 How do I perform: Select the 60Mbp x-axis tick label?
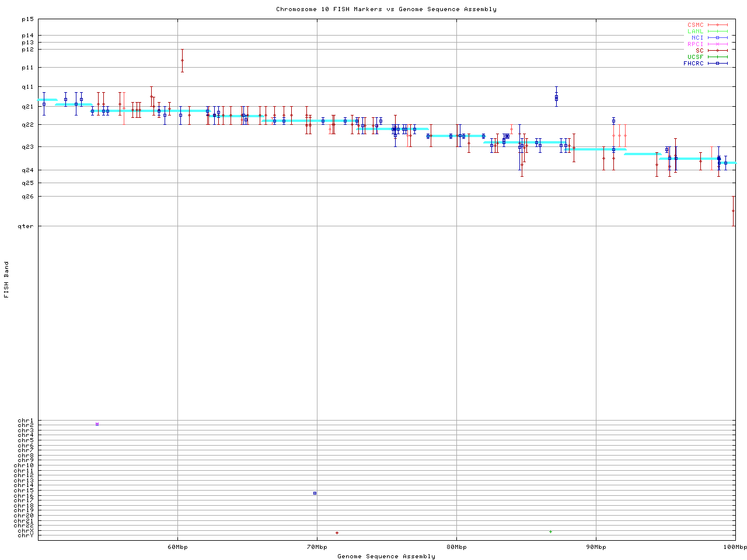[x=177, y=547]
